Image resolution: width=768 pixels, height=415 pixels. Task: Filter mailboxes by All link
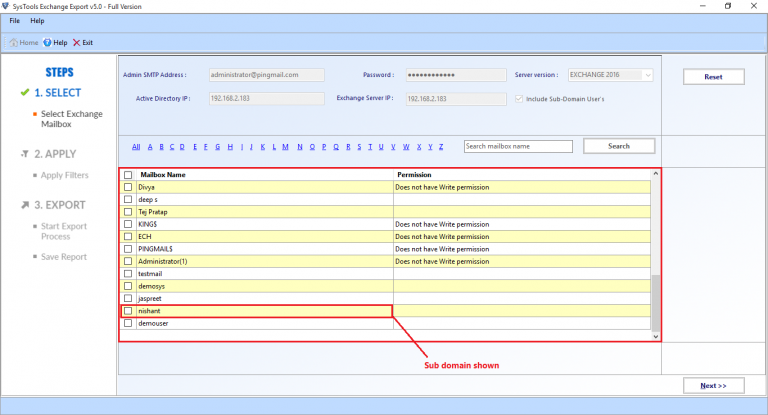click(136, 147)
